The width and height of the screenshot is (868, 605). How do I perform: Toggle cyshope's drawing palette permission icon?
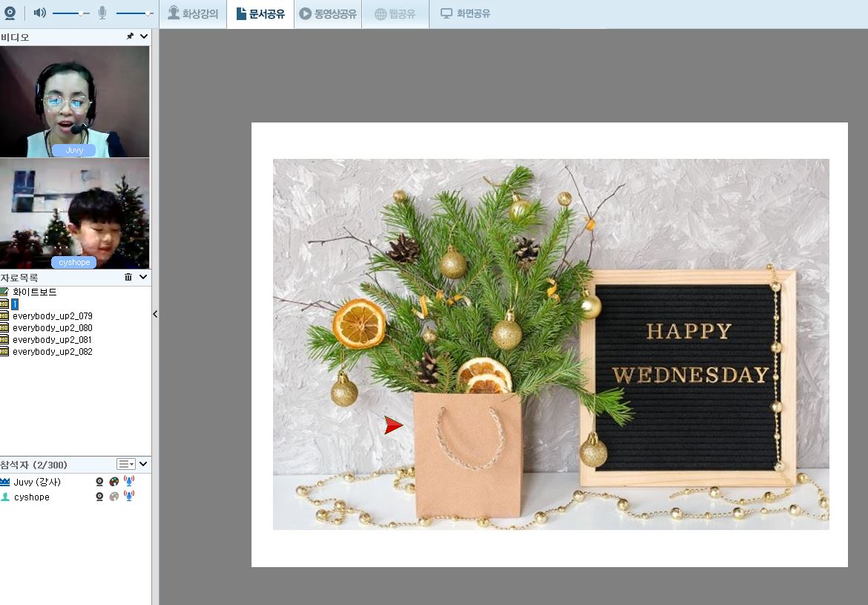pyautogui.click(x=114, y=497)
